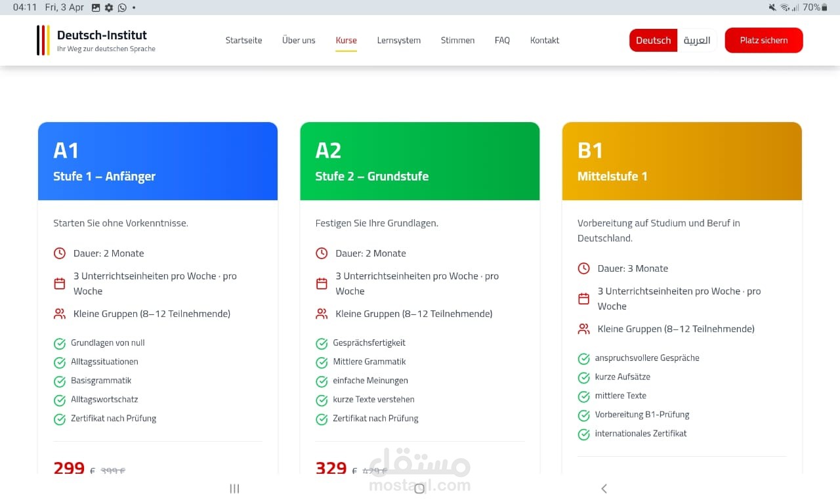This screenshot has height=504, width=840.
Task: Click the Deutsch-Institut site title link
Action: (x=102, y=35)
